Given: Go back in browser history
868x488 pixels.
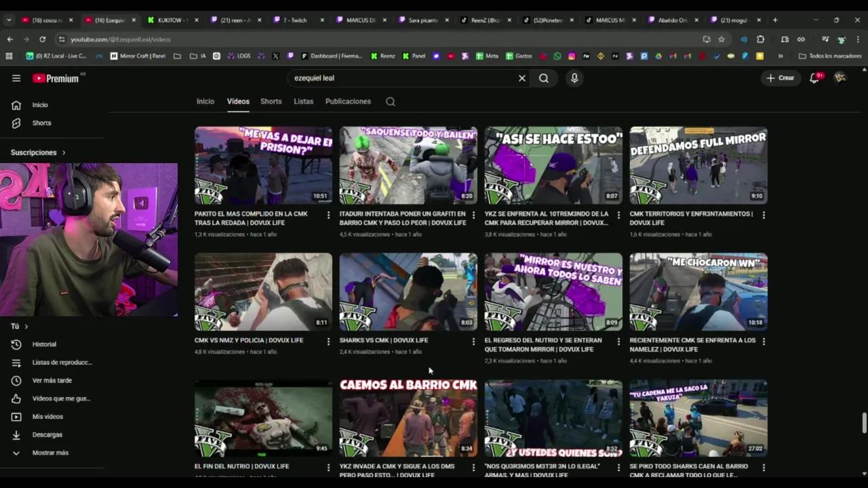Looking at the screenshot, I should coord(9,39).
